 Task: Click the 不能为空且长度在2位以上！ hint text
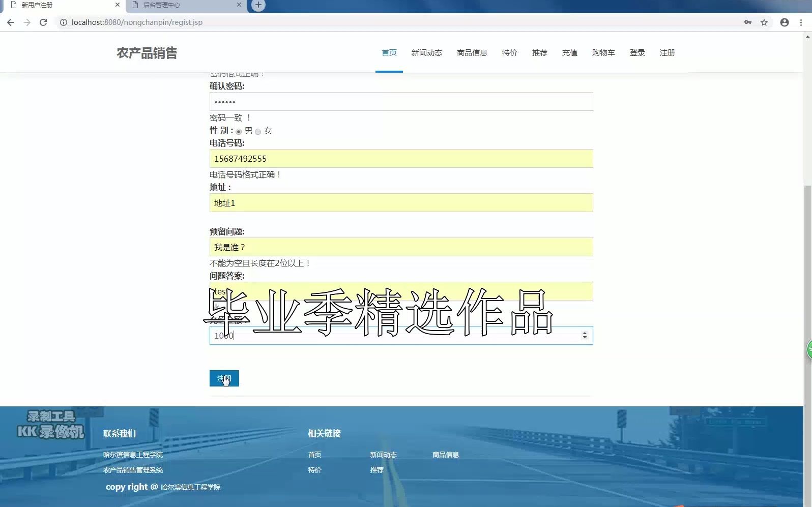point(260,263)
